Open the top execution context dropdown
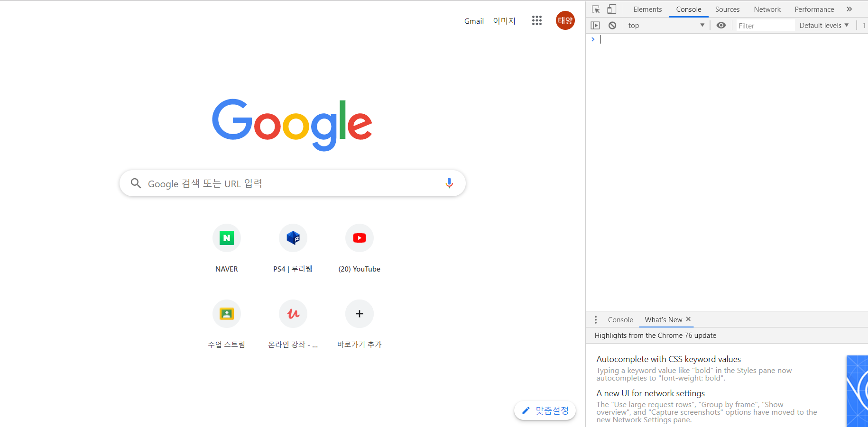Viewport: 868px width, 427px height. pos(666,26)
